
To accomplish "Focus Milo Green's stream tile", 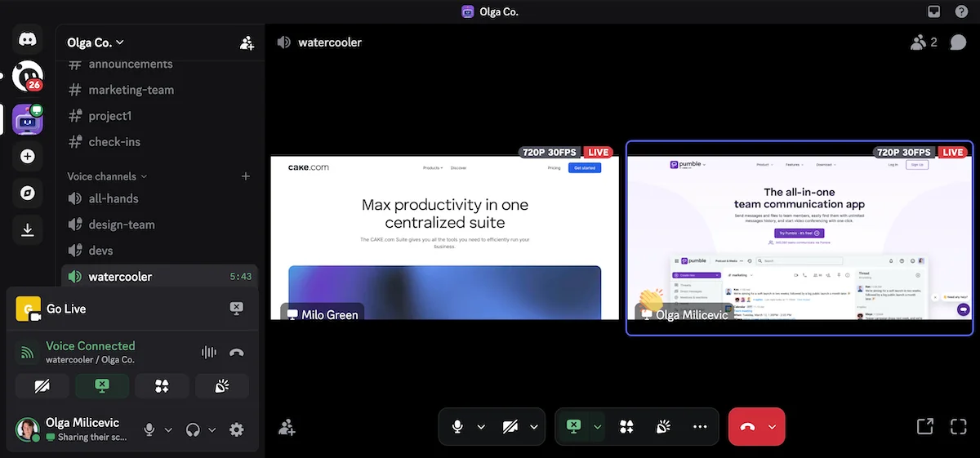I will [445, 238].
